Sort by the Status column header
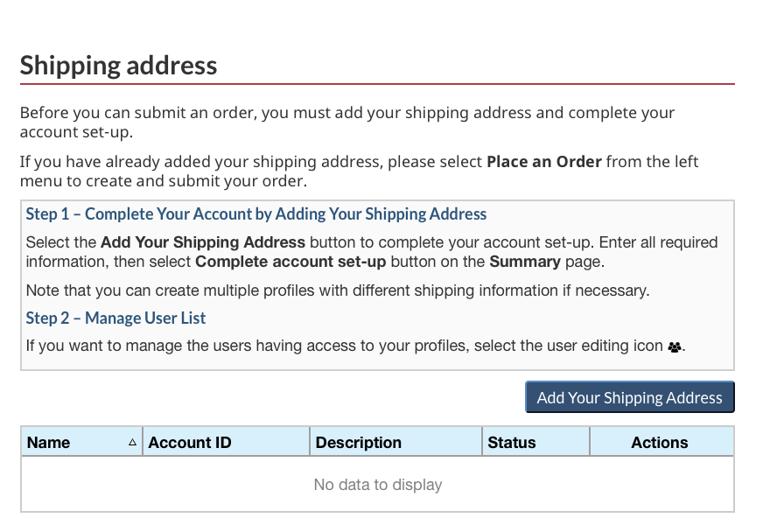This screenshot has height=532, width=763. [x=512, y=443]
